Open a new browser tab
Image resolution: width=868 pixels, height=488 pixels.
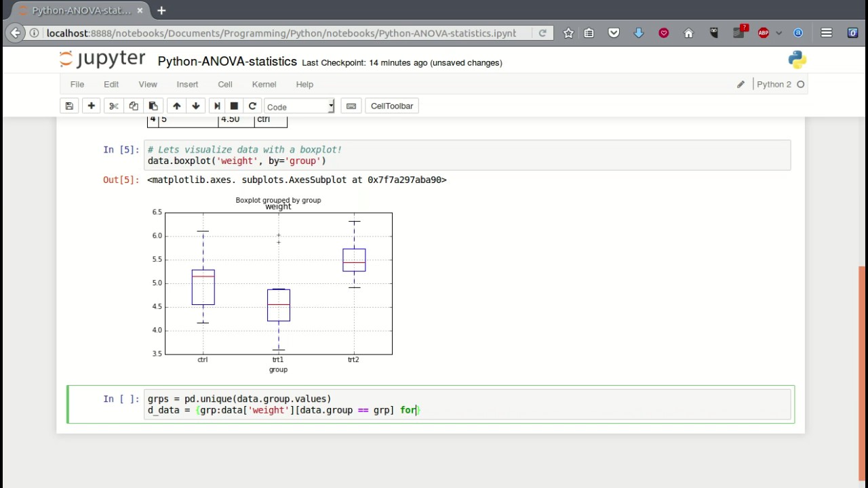(x=161, y=11)
